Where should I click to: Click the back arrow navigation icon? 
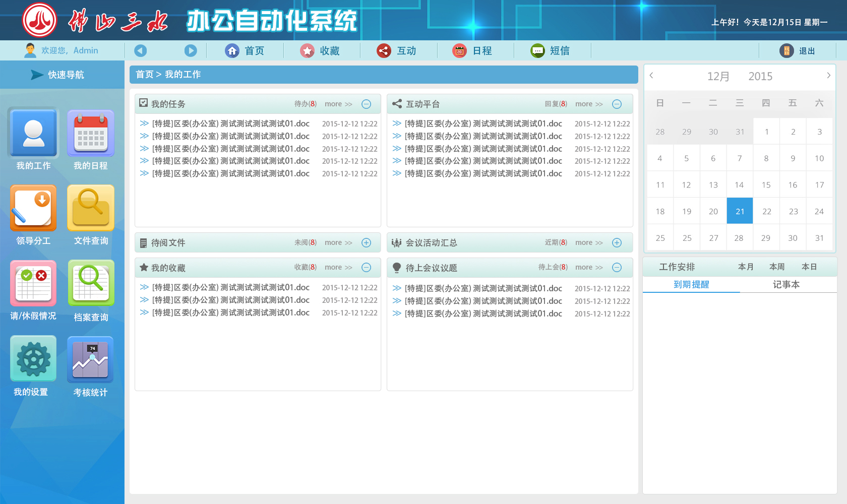click(x=141, y=50)
